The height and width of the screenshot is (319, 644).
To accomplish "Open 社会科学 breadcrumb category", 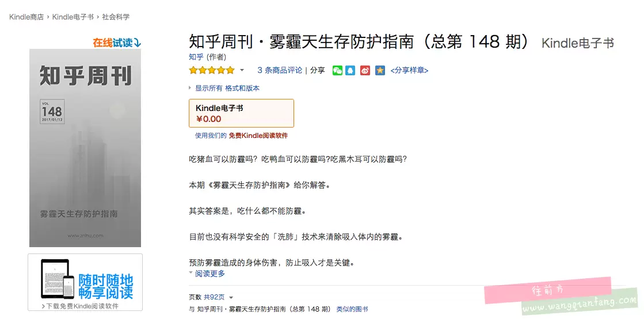I will [116, 17].
